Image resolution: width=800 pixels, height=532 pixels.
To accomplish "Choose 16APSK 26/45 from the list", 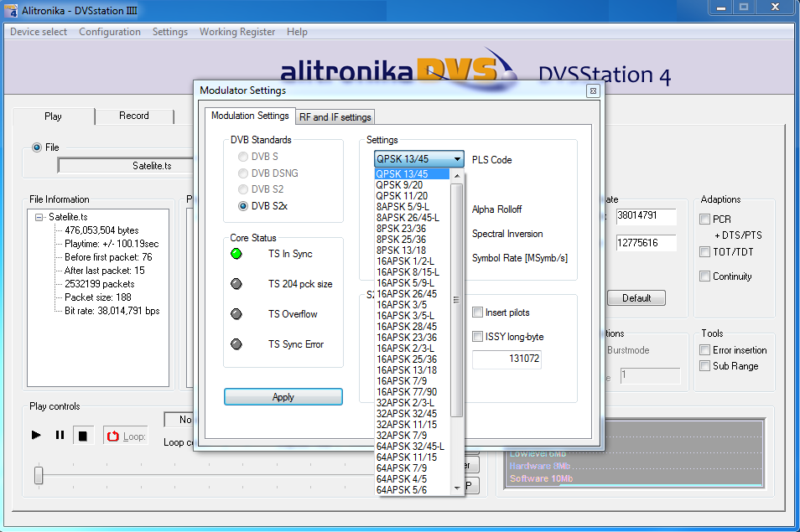I will tap(407, 294).
